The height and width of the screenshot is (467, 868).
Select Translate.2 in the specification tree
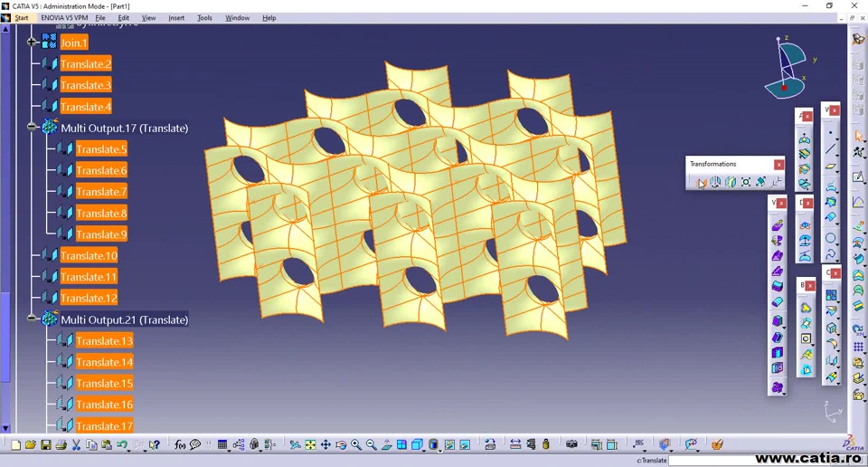(x=86, y=63)
